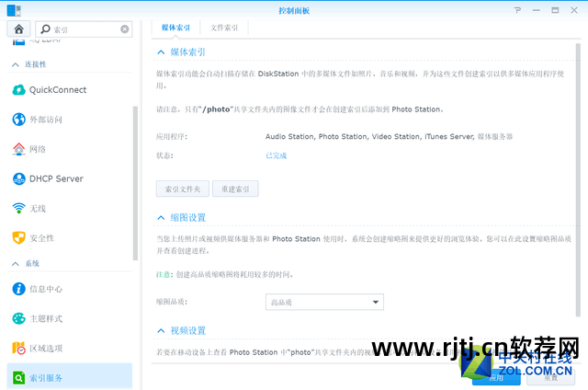Click the 重置 reset button

[550, 377]
